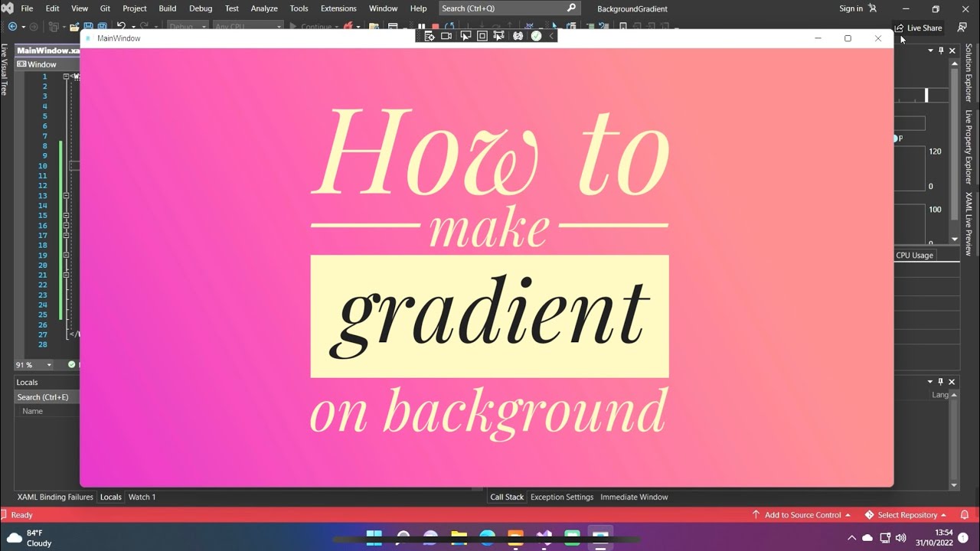Open the Call Stack panel options dropdown

coord(931,381)
